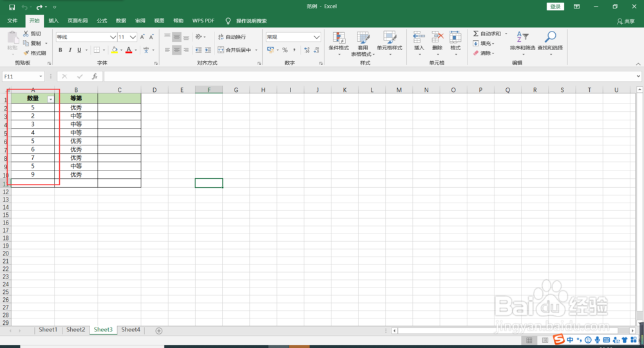Click the Redo arrow icon
Viewport: 644px width, 348px height.
(x=39, y=7)
